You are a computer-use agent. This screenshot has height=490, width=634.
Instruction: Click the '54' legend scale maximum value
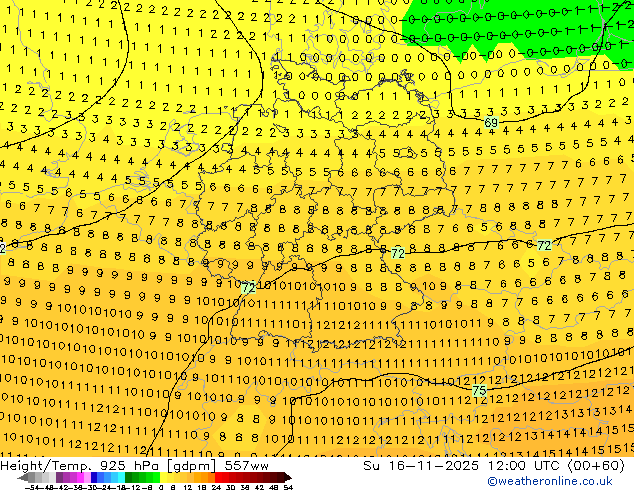click(288, 488)
